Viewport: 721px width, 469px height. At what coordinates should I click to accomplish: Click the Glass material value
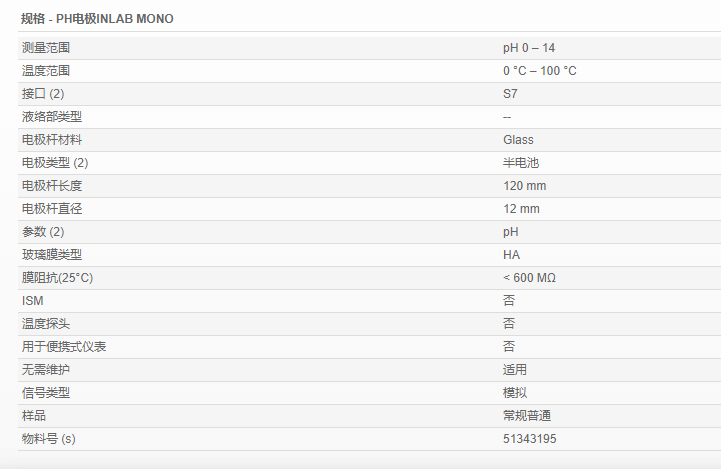(518, 140)
